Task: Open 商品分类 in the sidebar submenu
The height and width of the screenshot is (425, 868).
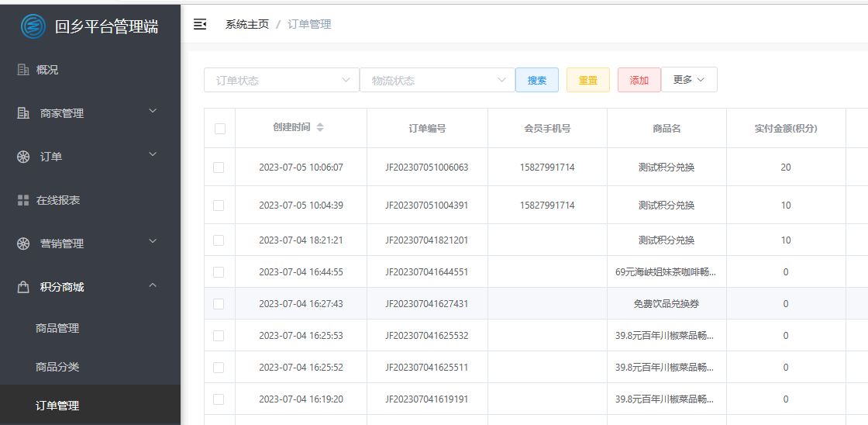Action: 57,367
